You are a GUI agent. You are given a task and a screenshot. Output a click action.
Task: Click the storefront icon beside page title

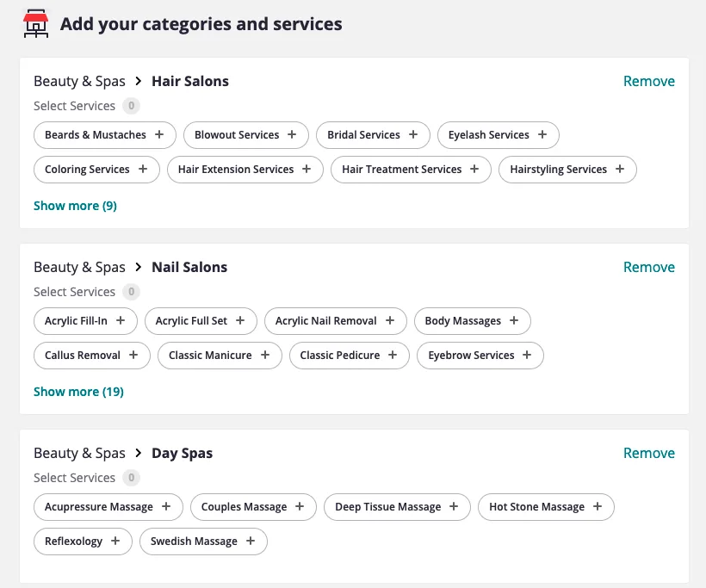[36, 24]
